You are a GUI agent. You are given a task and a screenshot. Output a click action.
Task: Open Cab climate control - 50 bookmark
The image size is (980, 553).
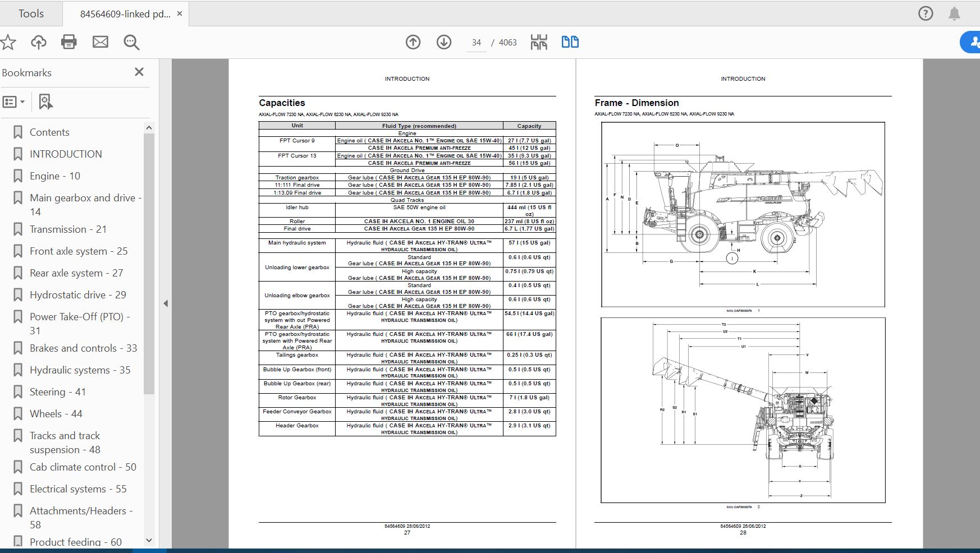point(83,467)
